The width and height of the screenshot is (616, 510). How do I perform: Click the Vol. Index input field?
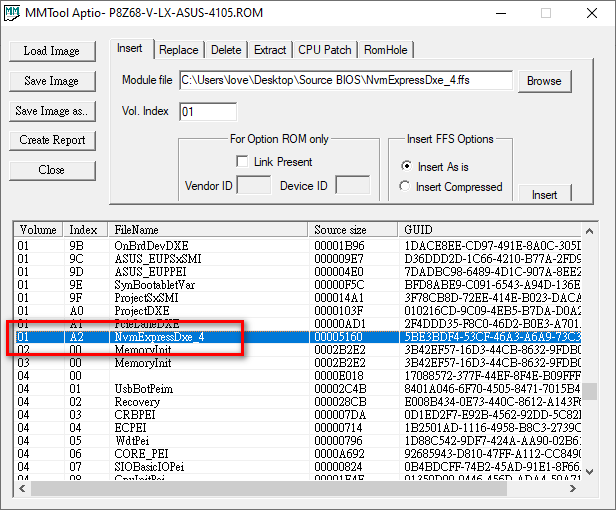pos(200,112)
